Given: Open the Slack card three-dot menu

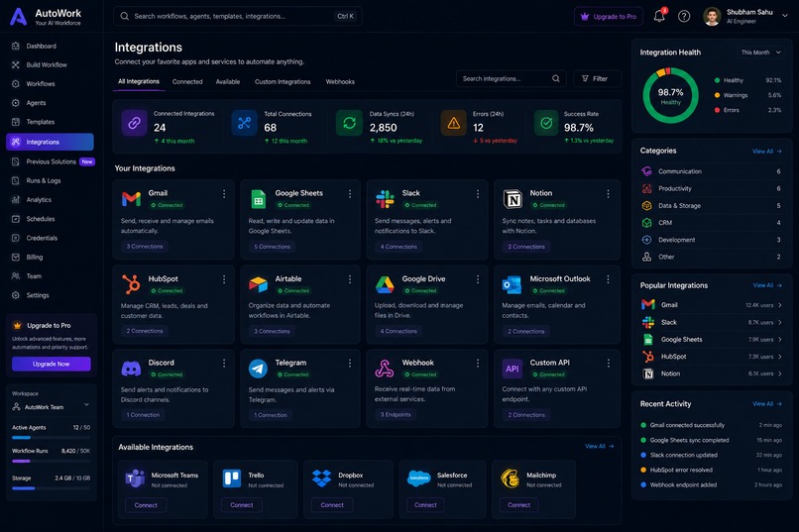Looking at the screenshot, I should click(x=478, y=194).
